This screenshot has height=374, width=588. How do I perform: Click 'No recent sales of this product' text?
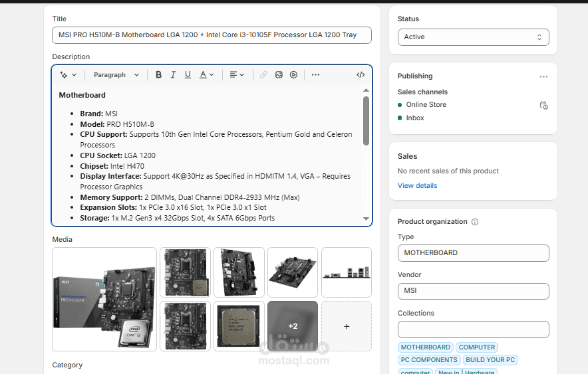tap(448, 171)
